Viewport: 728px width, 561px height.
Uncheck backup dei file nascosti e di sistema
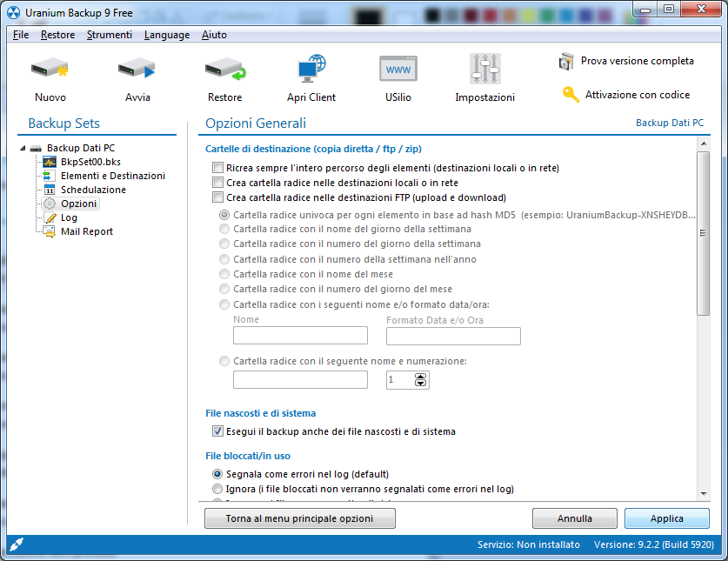coord(217,431)
